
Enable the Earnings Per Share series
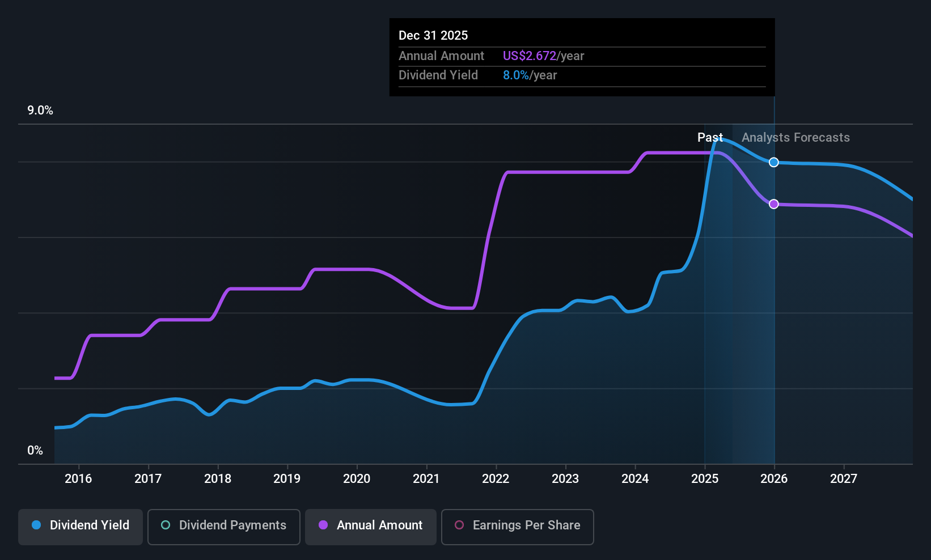pos(518,527)
